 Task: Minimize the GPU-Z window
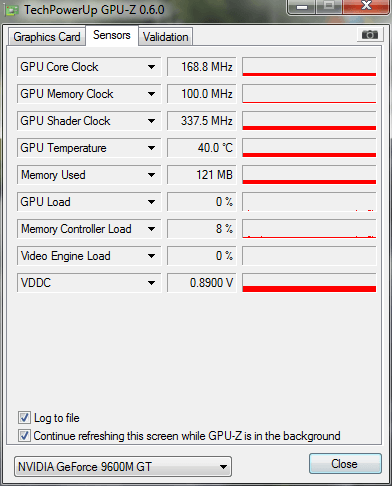pos(302,6)
